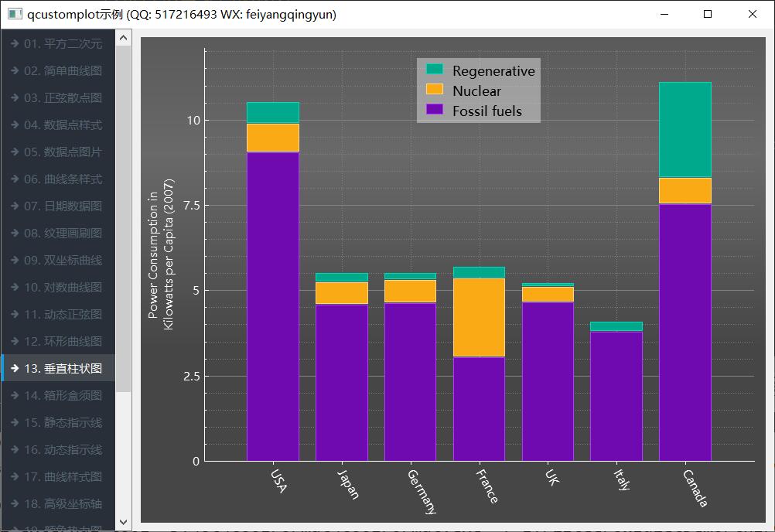Switch to 07. 日期数据图 demo

(63, 206)
